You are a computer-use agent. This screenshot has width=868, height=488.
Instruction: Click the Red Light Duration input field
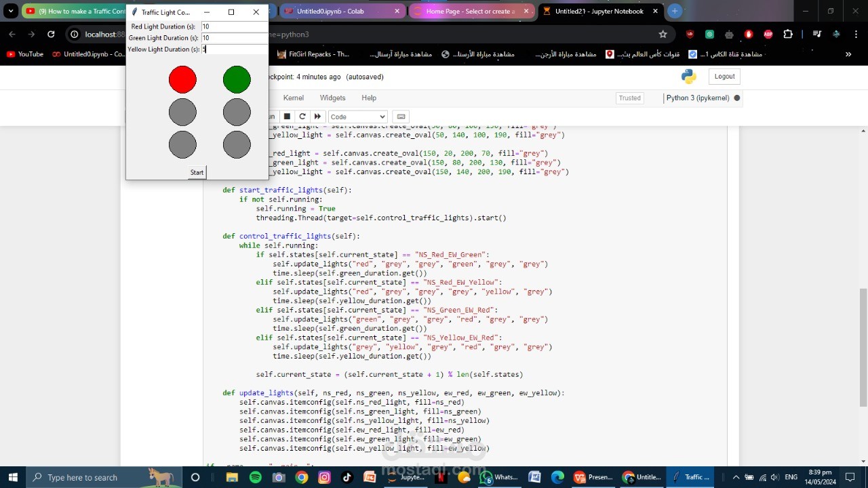tap(234, 26)
